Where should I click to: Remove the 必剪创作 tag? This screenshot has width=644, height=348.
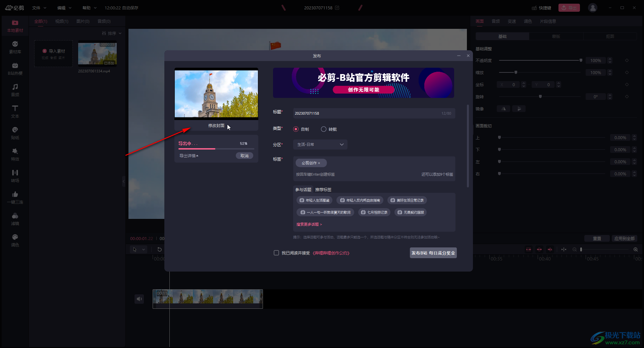[x=319, y=163]
